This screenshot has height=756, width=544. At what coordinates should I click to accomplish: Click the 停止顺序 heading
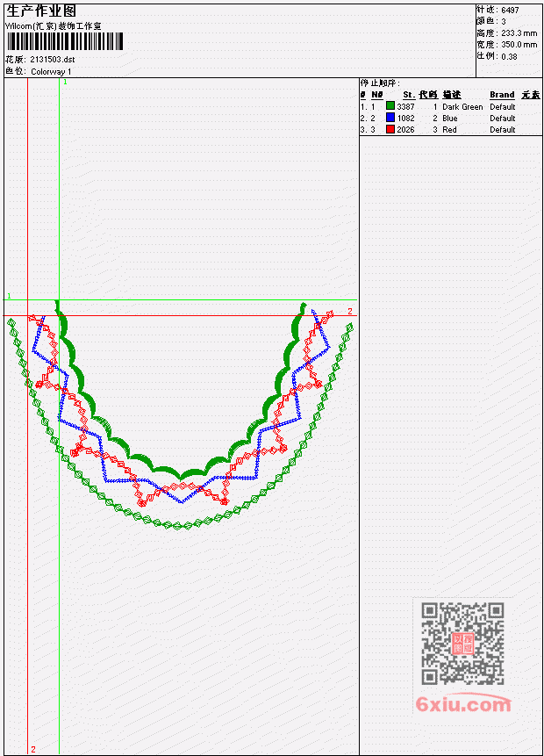[380, 83]
